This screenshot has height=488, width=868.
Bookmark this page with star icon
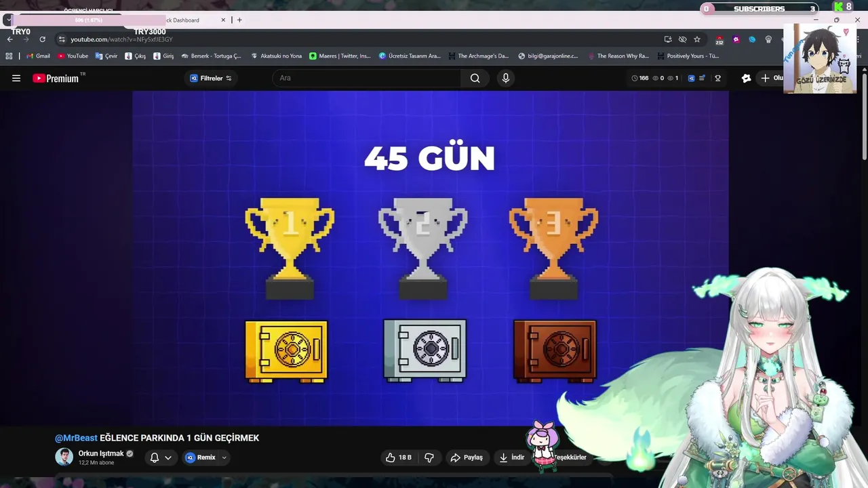coord(696,39)
